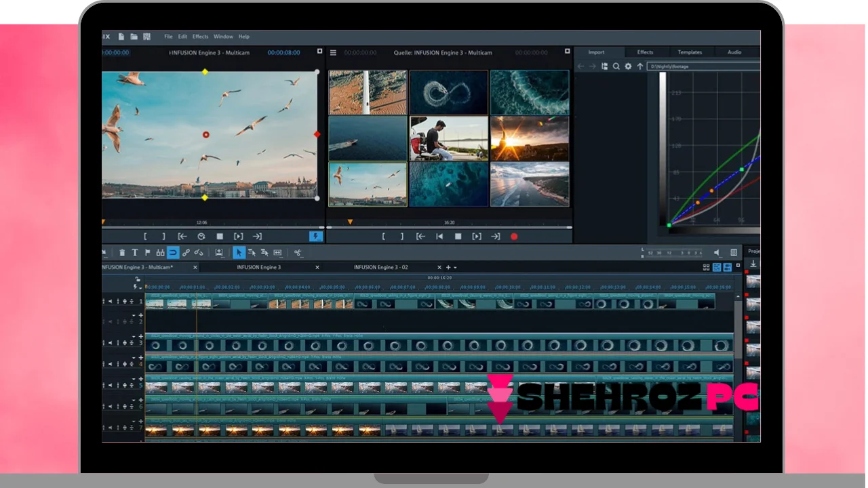Select the sunset thumbnail in multicam source

[x=530, y=138]
